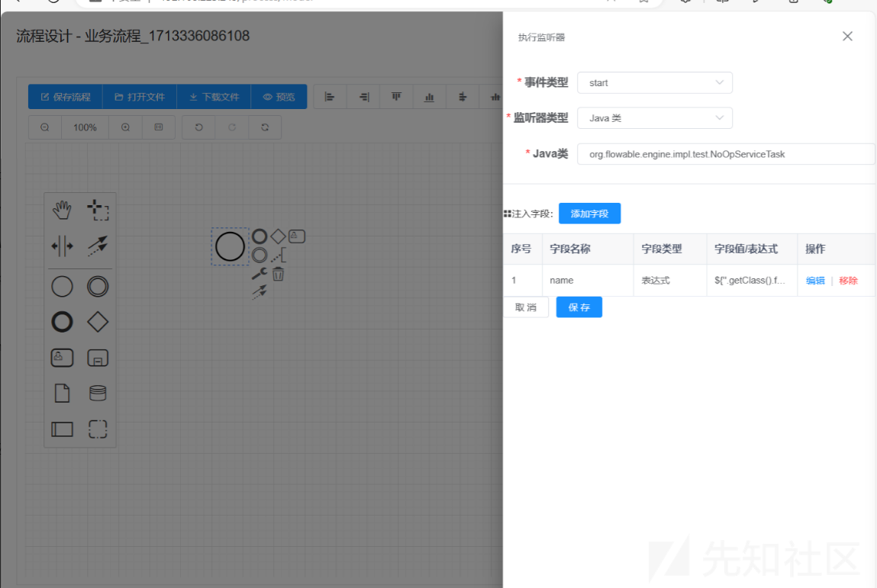Viewport: 877px width, 588px height.
Task: Click 移除 link for name field
Action: click(848, 281)
